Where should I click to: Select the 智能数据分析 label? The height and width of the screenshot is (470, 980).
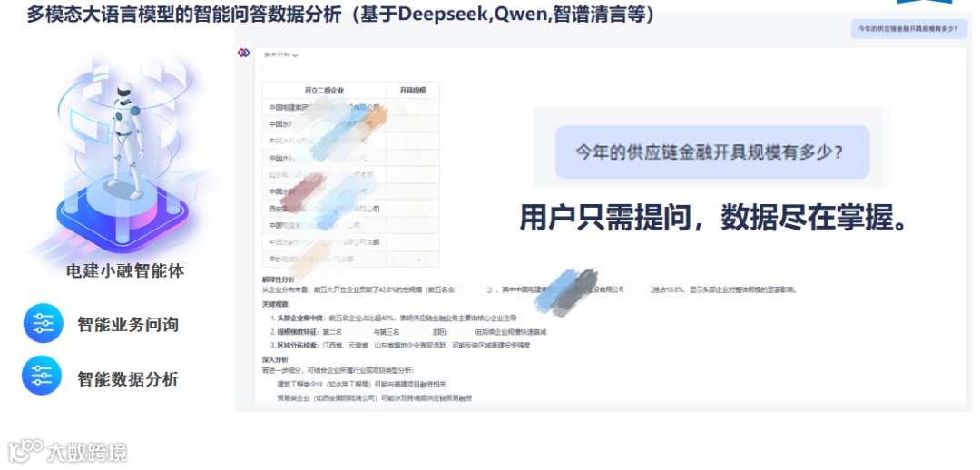[128, 378]
